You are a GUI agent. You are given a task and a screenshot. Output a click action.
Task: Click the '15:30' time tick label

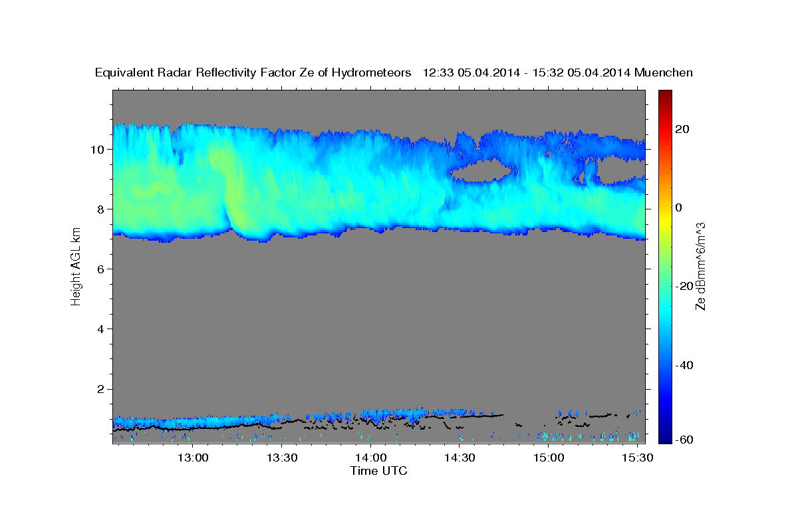[x=637, y=458]
